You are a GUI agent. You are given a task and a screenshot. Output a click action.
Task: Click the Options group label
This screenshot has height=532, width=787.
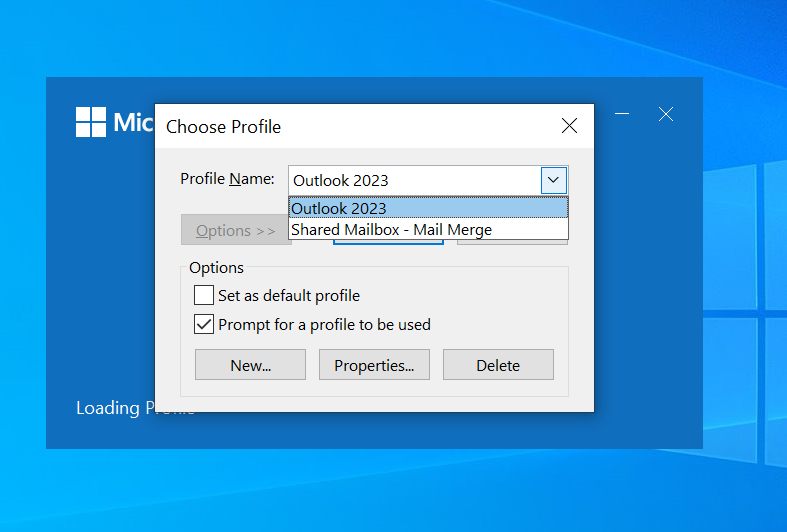216,268
